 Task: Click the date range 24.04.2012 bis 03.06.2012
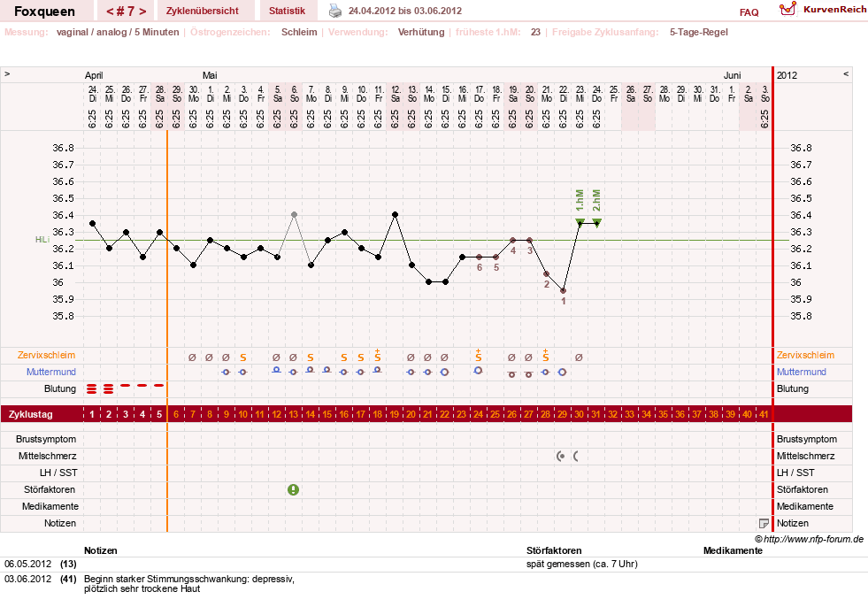click(404, 11)
